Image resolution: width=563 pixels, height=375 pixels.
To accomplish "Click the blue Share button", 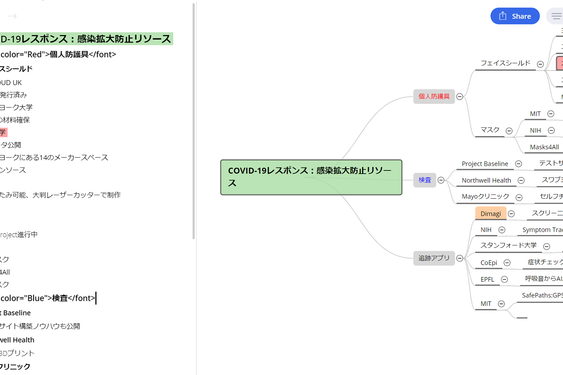I will tap(515, 16).
